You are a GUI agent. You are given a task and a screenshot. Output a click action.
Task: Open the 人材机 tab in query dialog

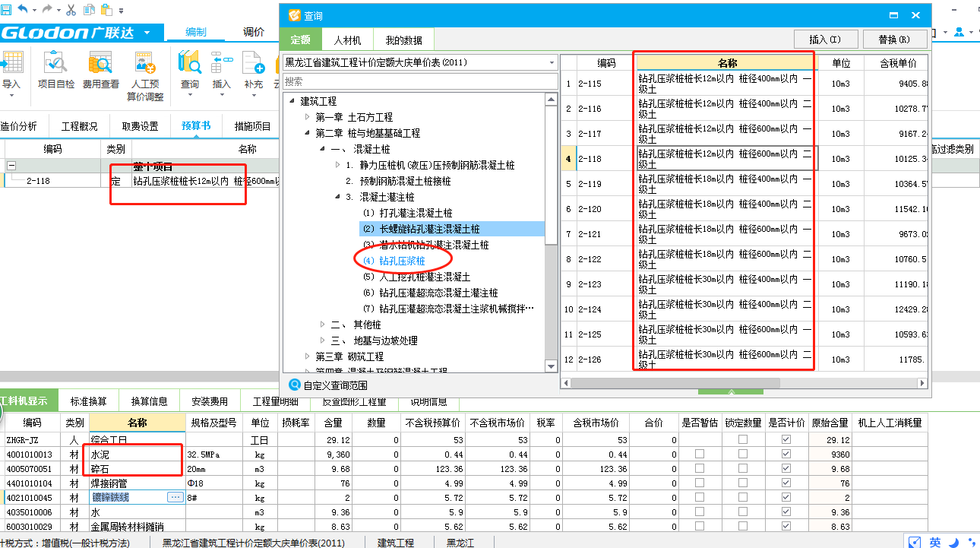point(347,40)
